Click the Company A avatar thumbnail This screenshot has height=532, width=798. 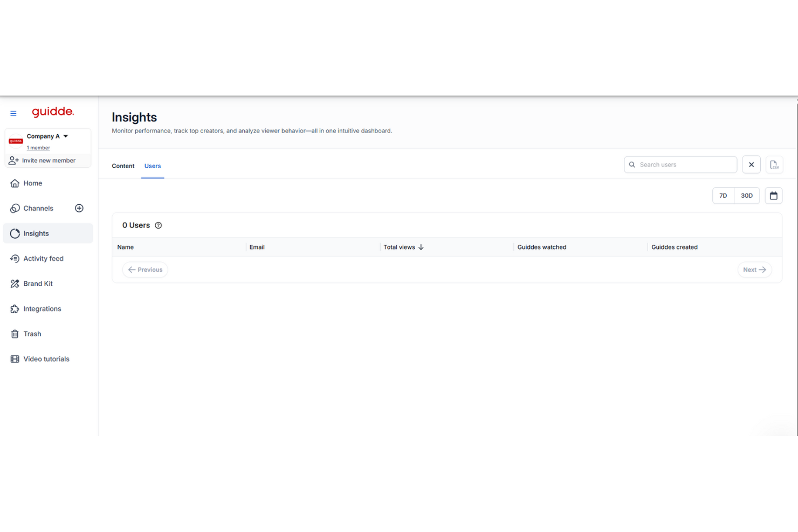pyautogui.click(x=16, y=141)
